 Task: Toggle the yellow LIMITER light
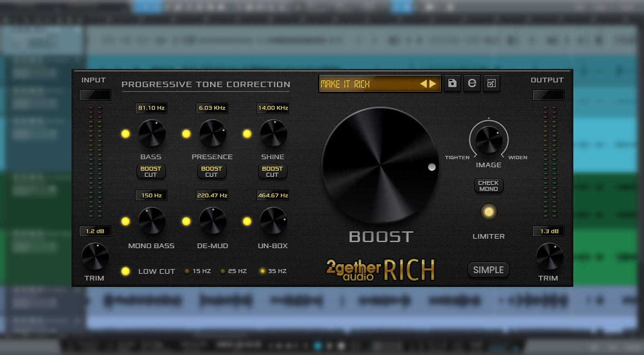pos(488,212)
